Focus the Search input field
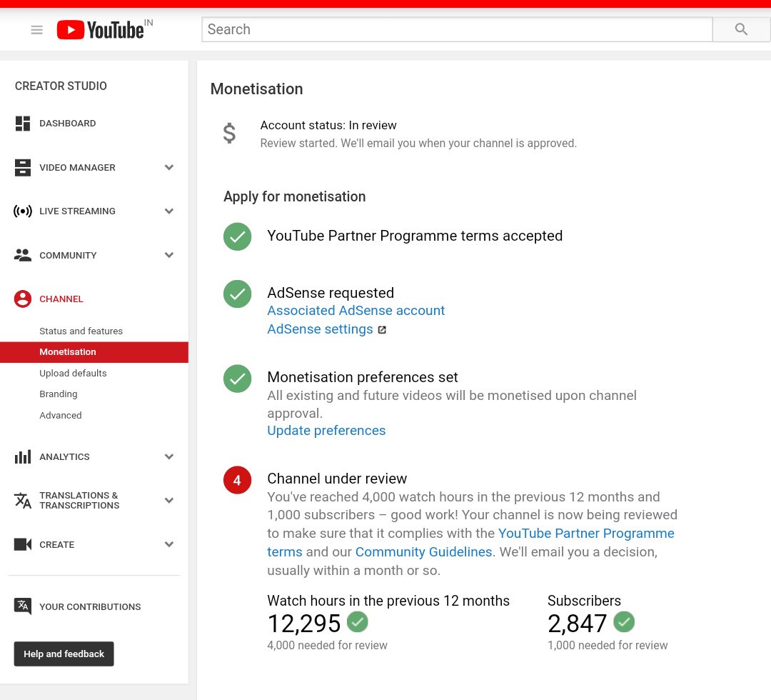 [x=457, y=29]
